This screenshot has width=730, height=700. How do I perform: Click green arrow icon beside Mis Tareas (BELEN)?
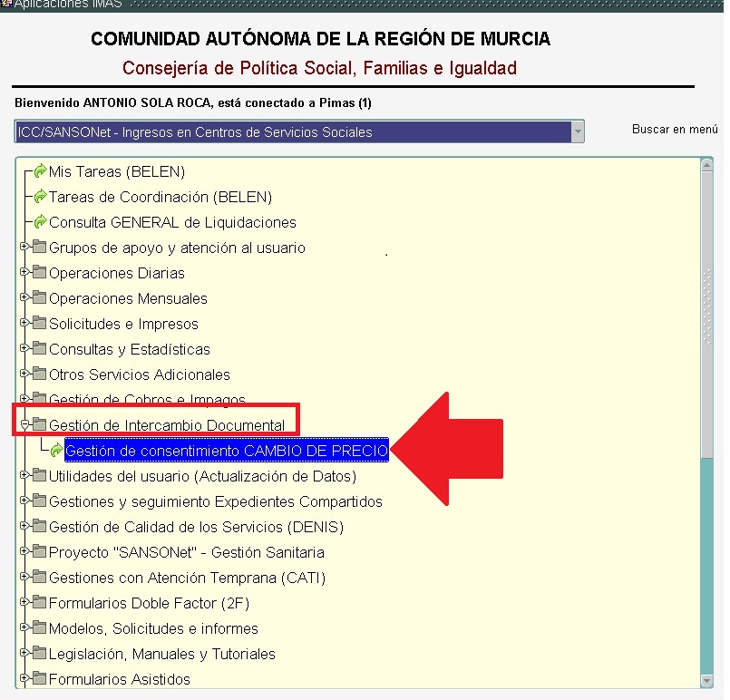tap(40, 171)
